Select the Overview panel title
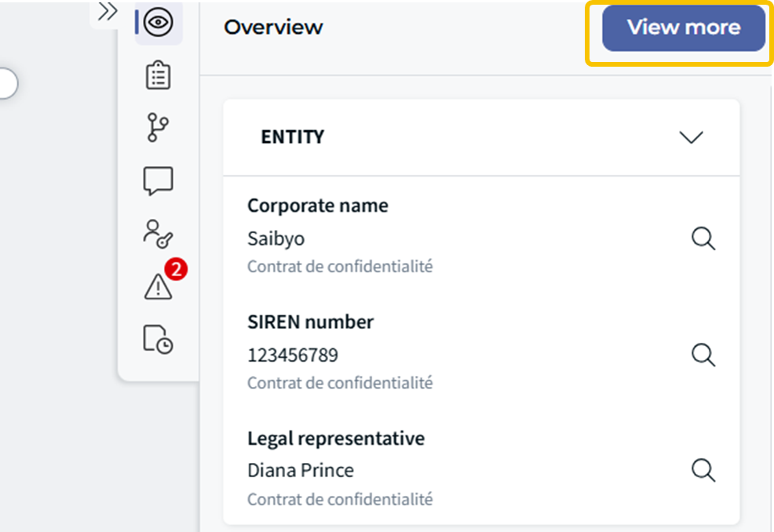 (273, 27)
